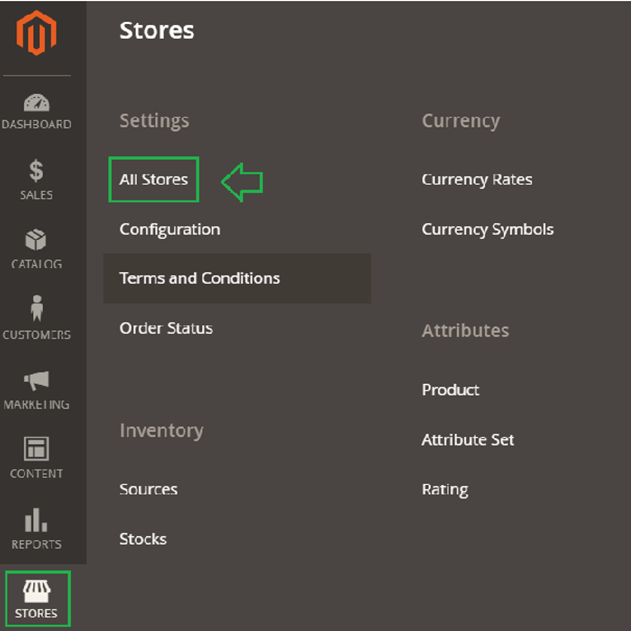Screen dimensions: 631x631
Task: Open Product attributes link
Action: click(x=450, y=390)
